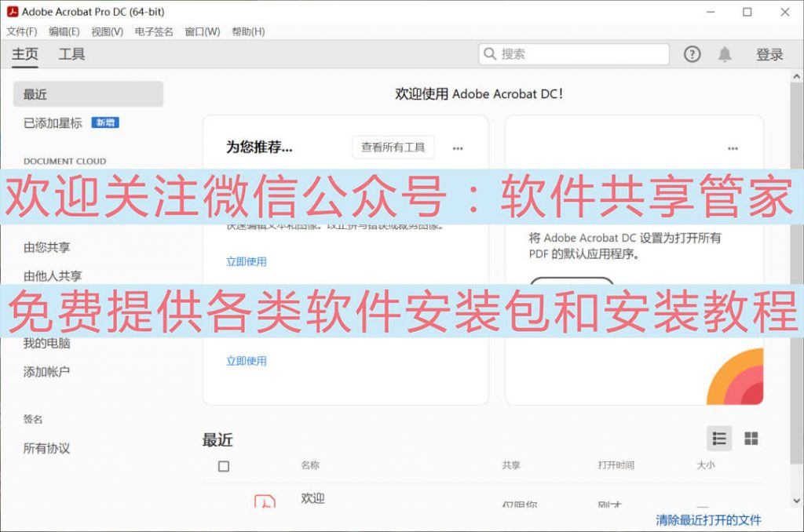This screenshot has height=532, width=804.
Task: Click the search magnifier icon
Action: pyautogui.click(x=490, y=54)
